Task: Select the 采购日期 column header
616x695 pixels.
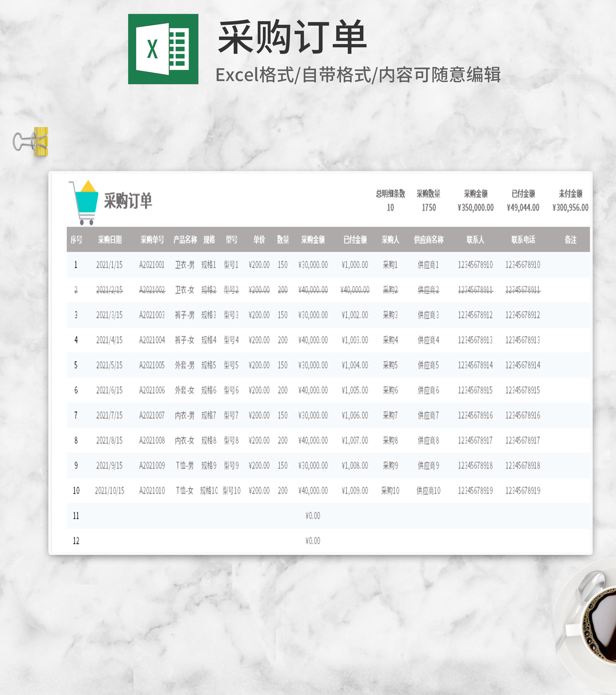Action: pos(110,240)
